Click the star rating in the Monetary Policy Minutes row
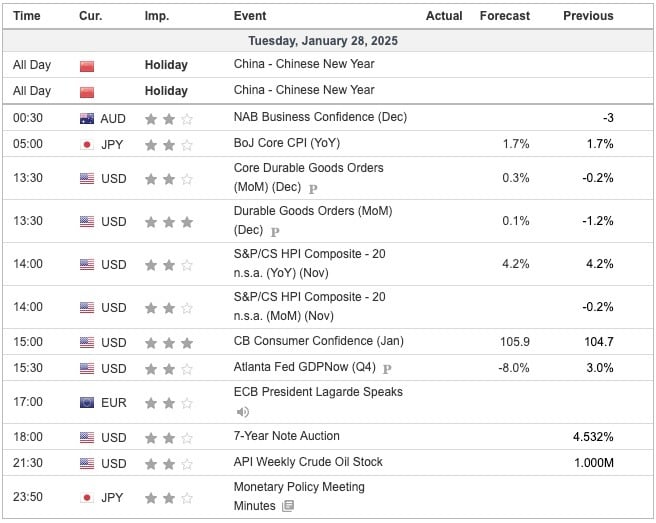 169,498
